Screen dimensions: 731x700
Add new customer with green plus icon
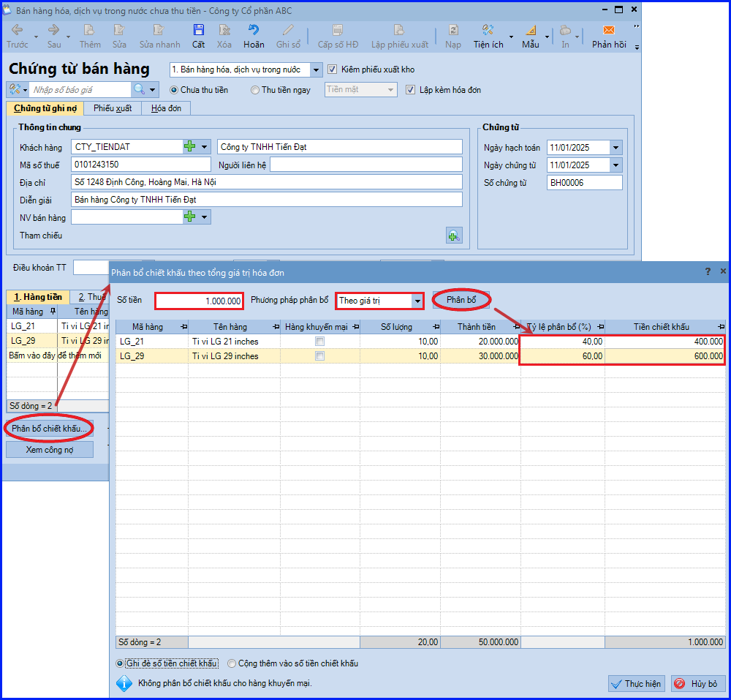coord(190,146)
